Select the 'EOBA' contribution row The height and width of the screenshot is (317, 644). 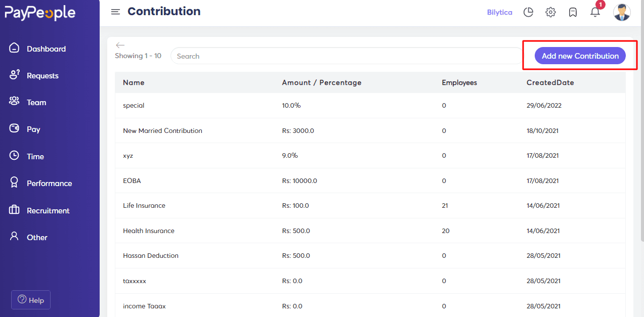(370, 180)
